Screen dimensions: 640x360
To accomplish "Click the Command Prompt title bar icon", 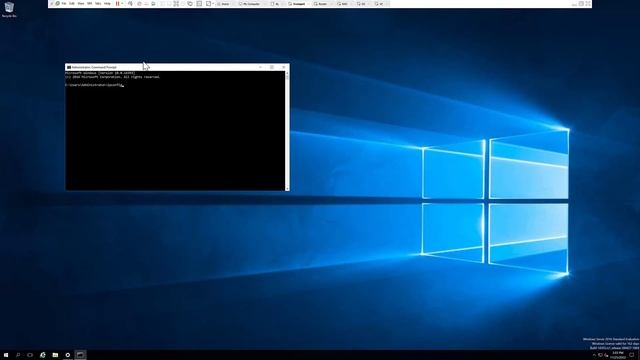I will (x=69, y=67).
